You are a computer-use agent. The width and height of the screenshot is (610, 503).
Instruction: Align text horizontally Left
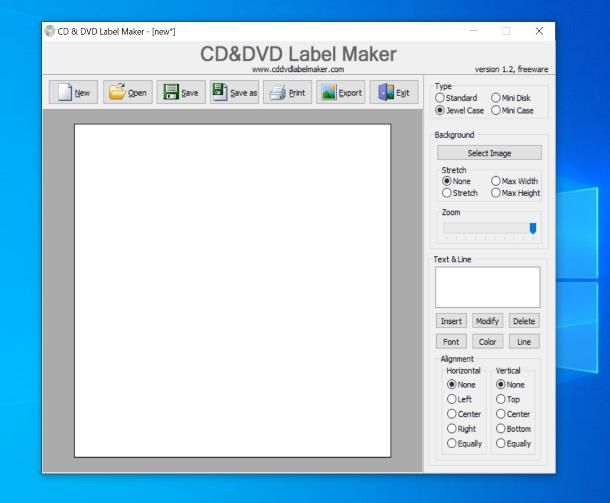pyautogui.click(x=459, y=400)
